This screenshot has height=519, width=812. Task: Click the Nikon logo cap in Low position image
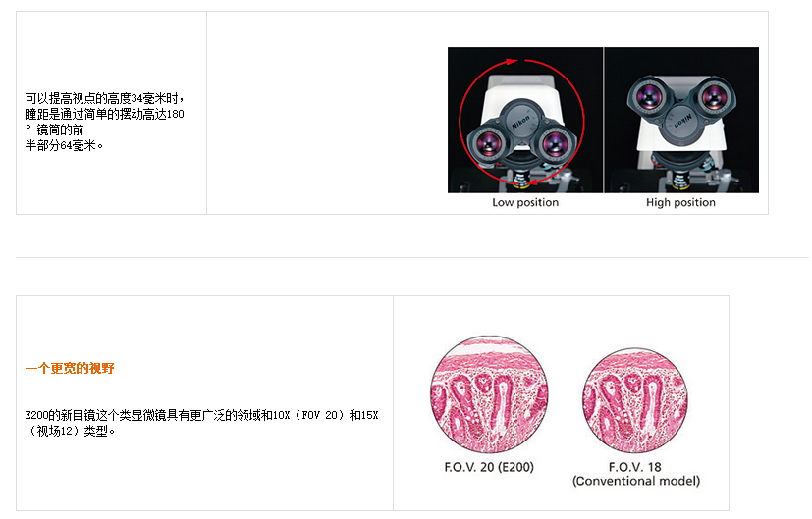tap(520, 123)
